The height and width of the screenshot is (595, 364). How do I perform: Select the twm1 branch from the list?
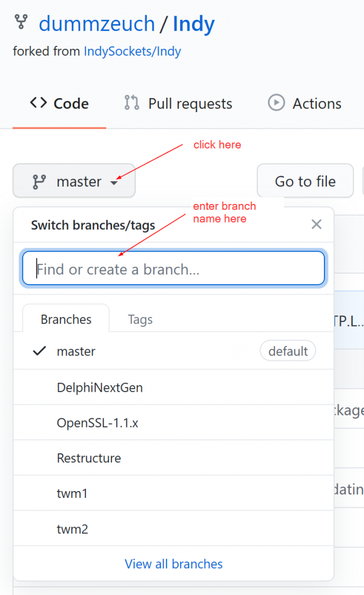pos(72,493)
